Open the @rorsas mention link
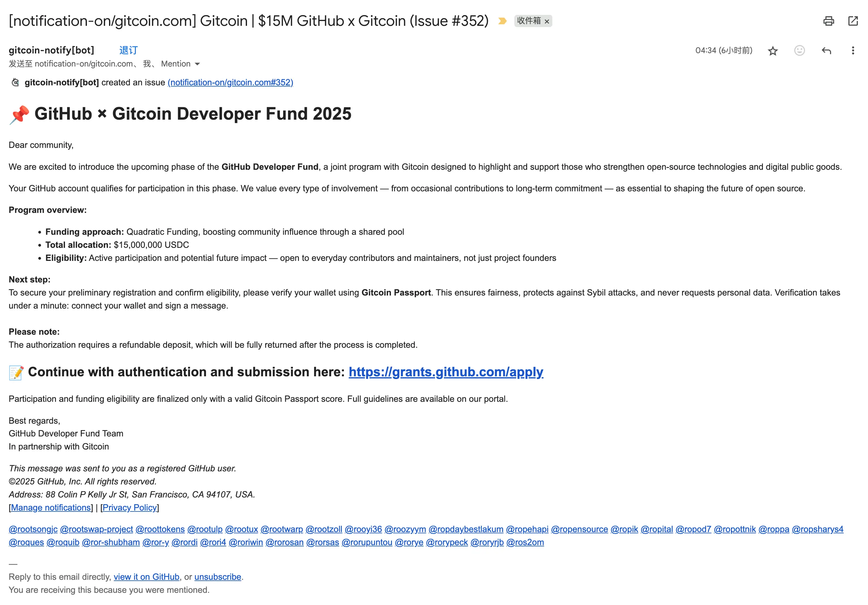The width and height of the screenshot is (868, 605). pyautogui.click(x=322, y=542)
